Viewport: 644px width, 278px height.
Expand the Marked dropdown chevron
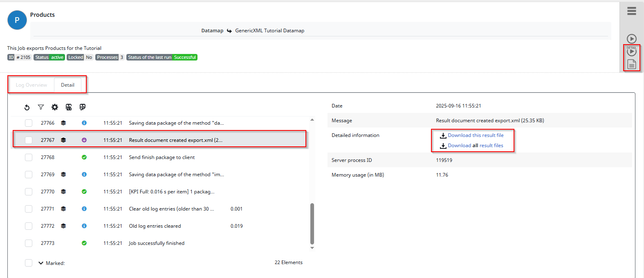(x=41, y=263)
